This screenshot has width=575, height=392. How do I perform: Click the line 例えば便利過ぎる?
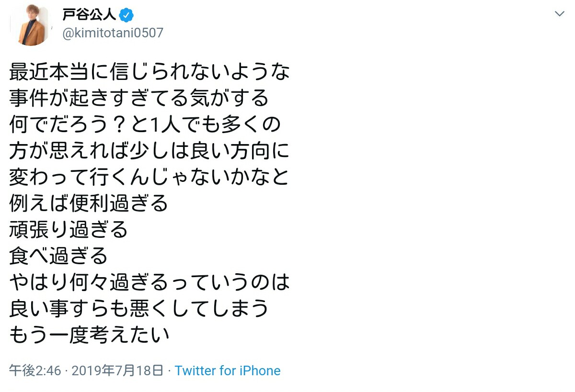tap(89, 204)
